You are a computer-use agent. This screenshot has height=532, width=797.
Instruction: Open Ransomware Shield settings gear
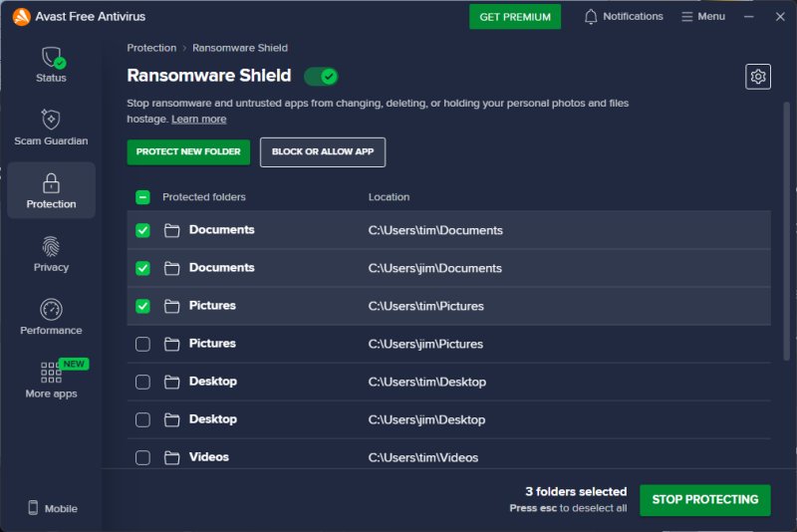click(758, 77)
